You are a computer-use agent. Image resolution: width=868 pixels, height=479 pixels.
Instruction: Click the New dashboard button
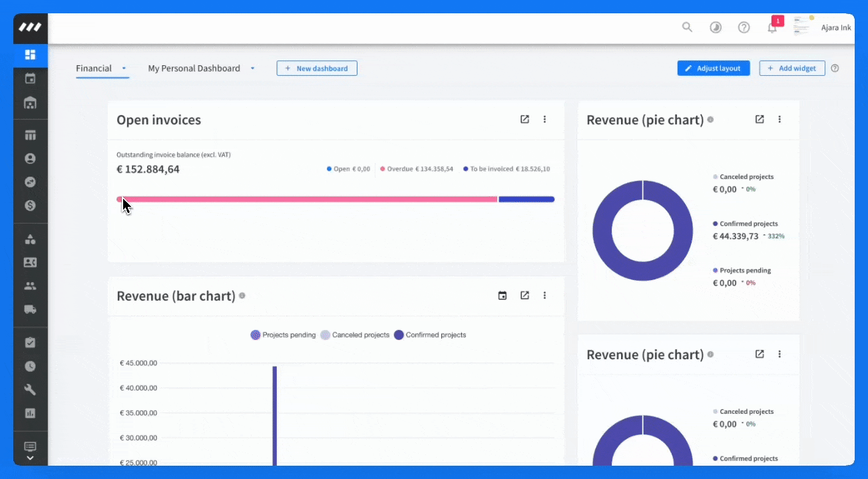317,68
